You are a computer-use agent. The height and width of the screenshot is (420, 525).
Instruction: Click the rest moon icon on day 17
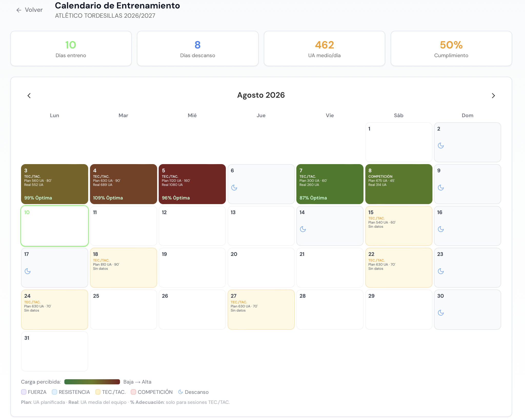[x=28, y=271]
